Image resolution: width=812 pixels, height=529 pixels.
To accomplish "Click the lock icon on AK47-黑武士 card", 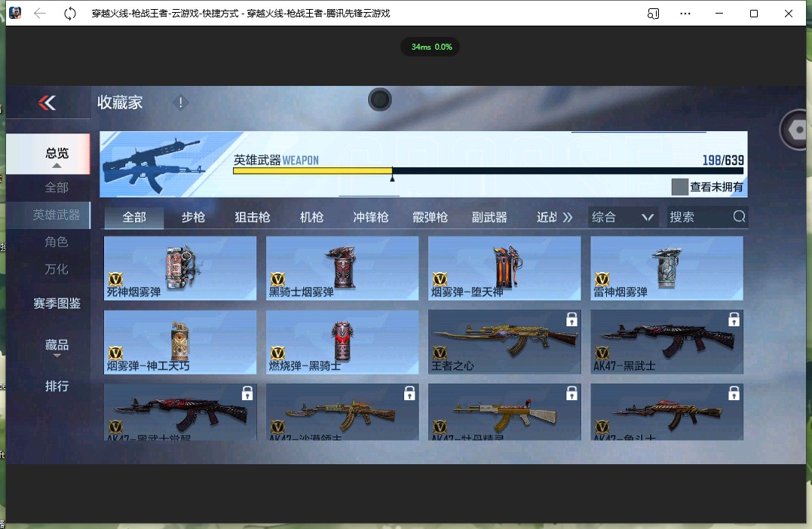I will (734, 320).
